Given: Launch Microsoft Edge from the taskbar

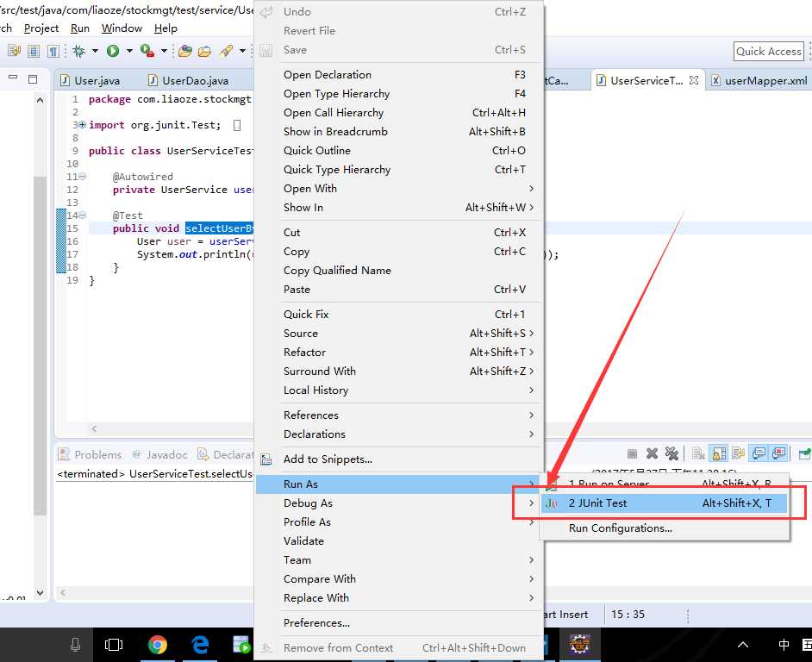Looking at the screenshot, I should pyautogui.click(x=200, y=645).
